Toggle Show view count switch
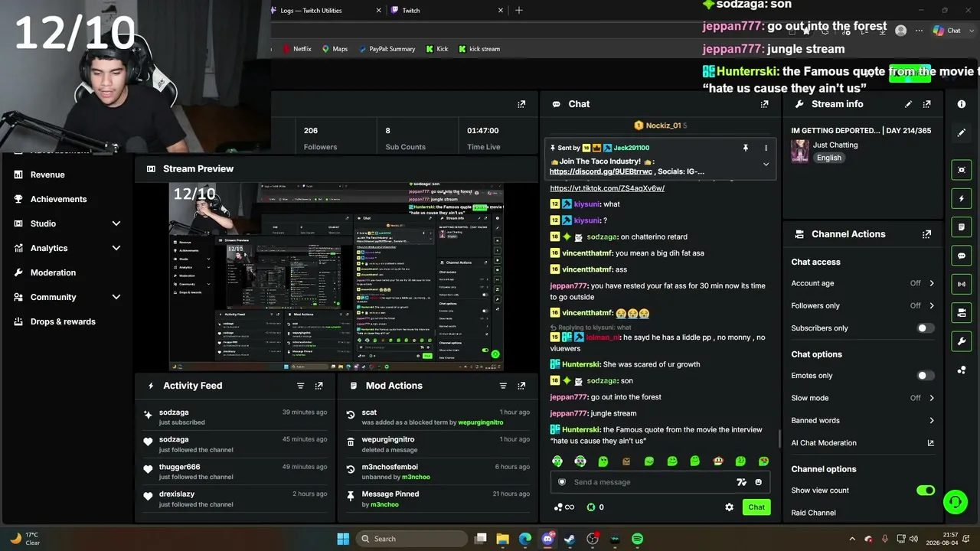980x551 pixels. coord(926,491)
